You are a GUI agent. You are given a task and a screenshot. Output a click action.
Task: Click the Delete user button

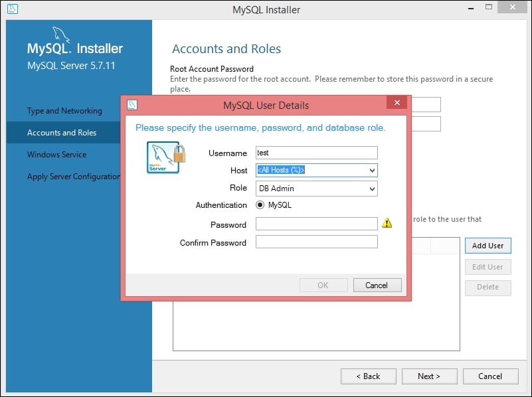488,287
